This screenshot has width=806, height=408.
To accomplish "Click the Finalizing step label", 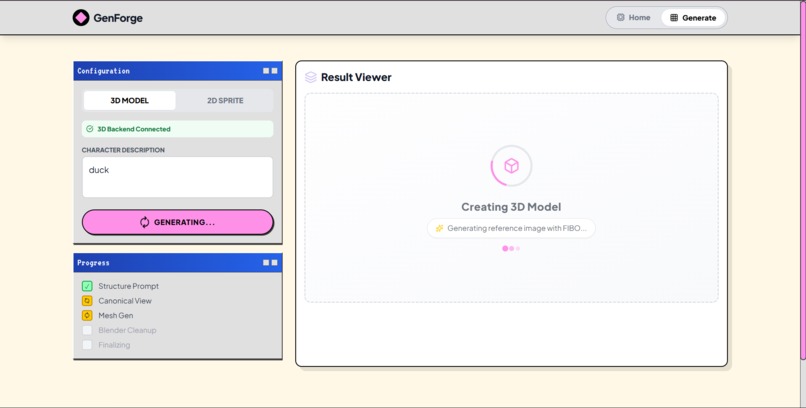I will (x=114, y=345).
